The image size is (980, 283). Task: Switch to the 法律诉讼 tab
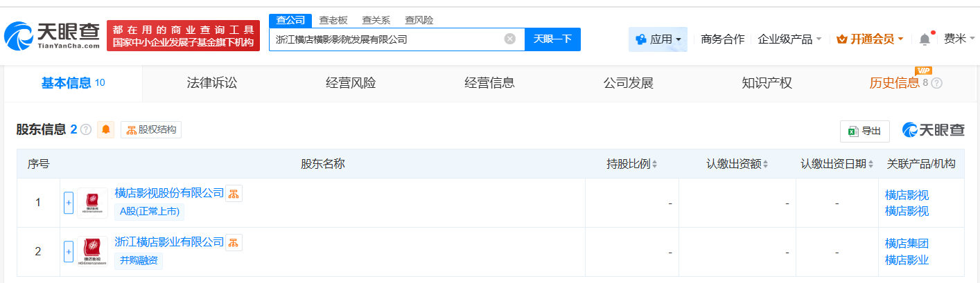[212, 84]
